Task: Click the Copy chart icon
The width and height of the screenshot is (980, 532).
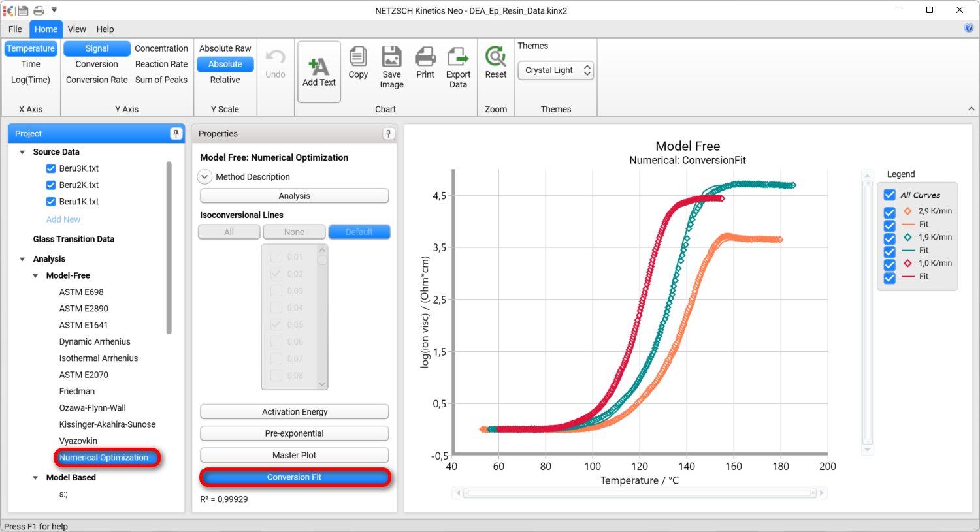Action: 358,57
